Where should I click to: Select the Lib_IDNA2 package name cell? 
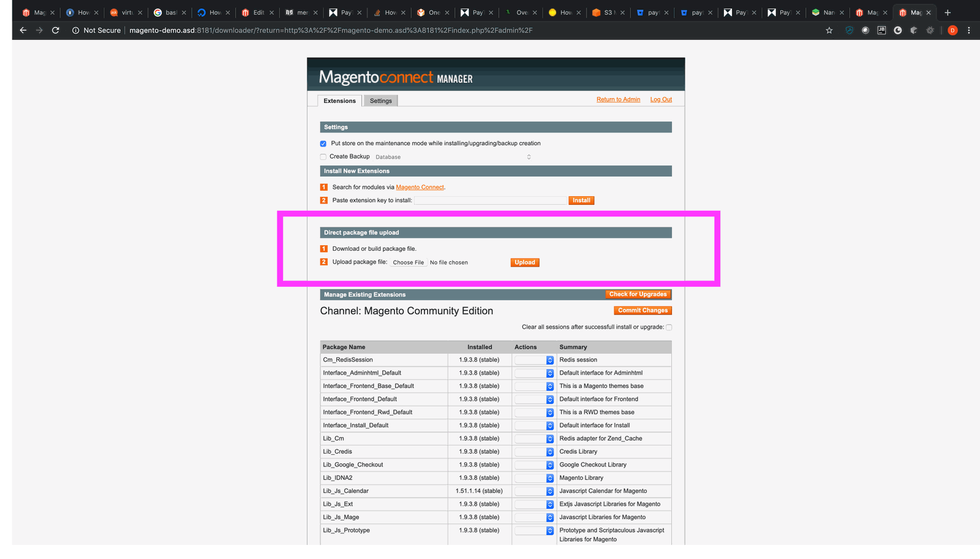point(384,478)
